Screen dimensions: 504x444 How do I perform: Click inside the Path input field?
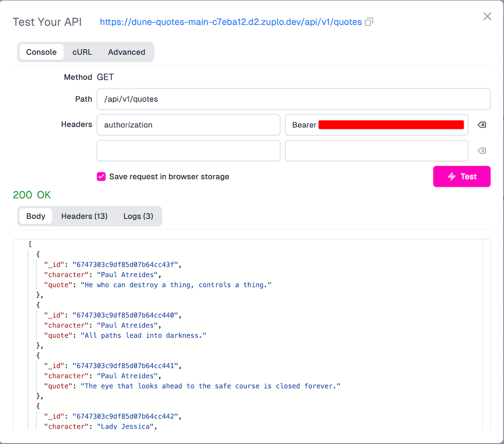point(293,99)
